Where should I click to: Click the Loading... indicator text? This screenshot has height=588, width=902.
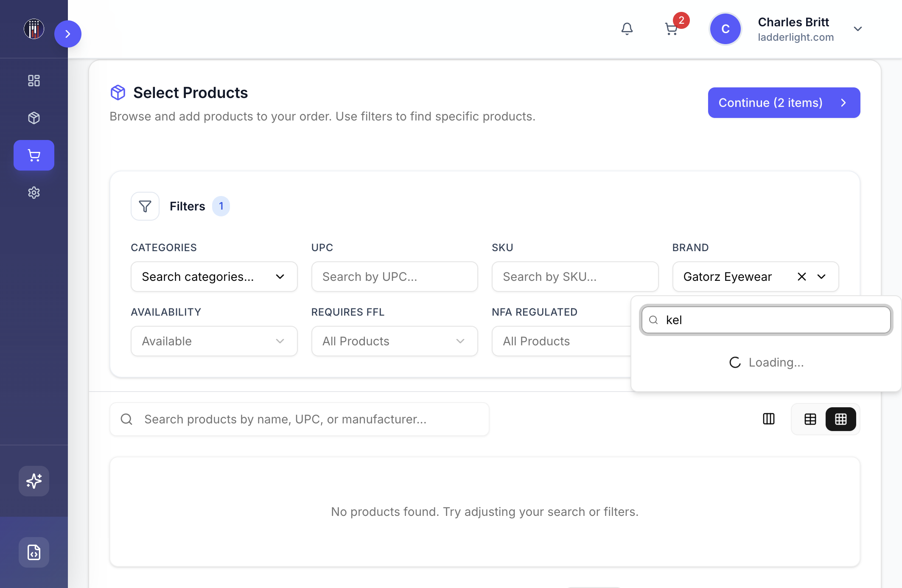[x=776, y=362]
